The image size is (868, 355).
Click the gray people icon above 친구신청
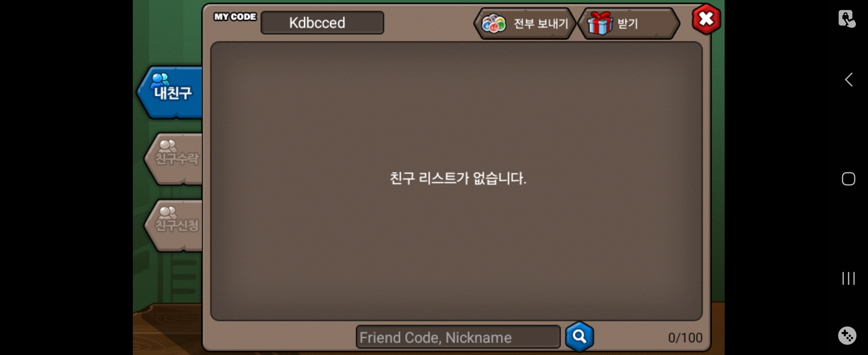click(x=168, y=213)
